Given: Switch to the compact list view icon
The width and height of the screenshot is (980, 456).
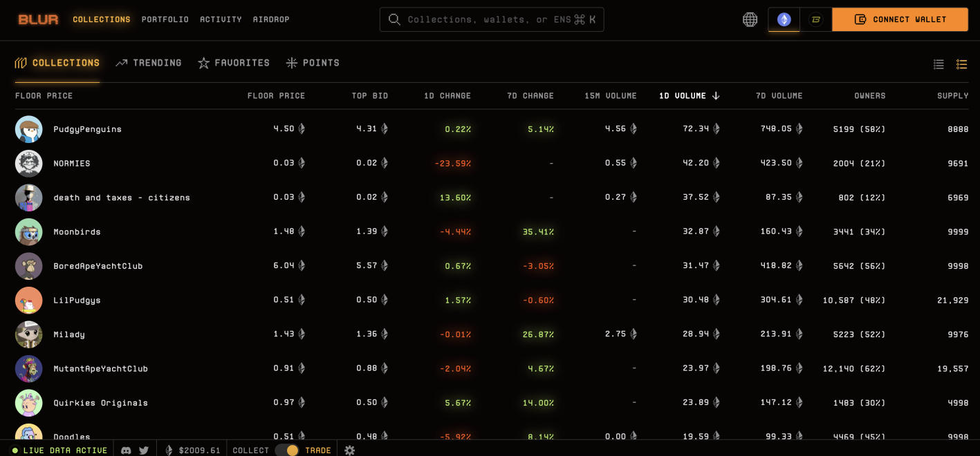Looking at the screenshot, I should [939, 64].
